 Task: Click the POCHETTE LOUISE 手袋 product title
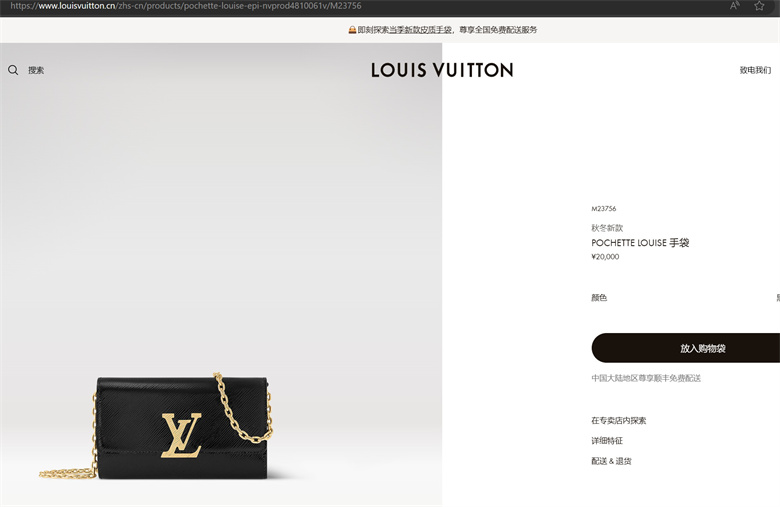[640, 243]
